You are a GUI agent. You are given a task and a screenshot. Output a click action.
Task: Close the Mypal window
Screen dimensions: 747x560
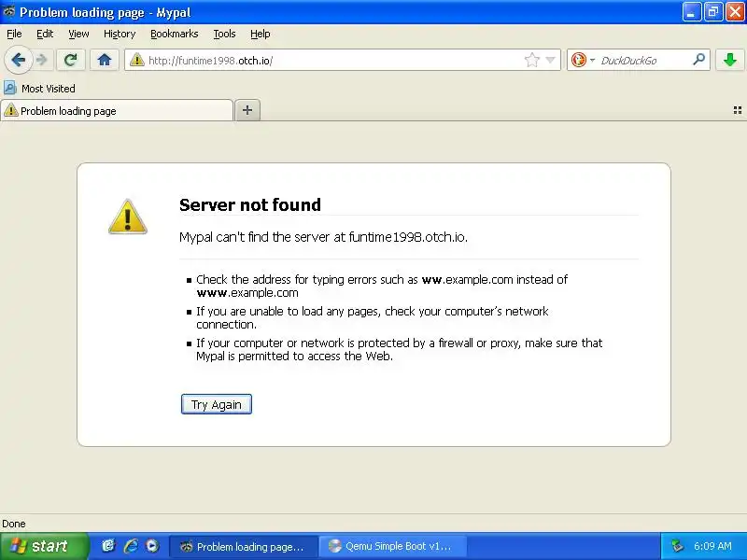(735, 12)
